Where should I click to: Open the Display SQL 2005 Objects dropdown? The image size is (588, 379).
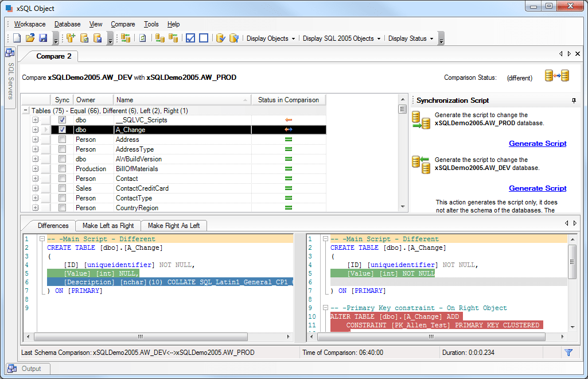point(342,38)
